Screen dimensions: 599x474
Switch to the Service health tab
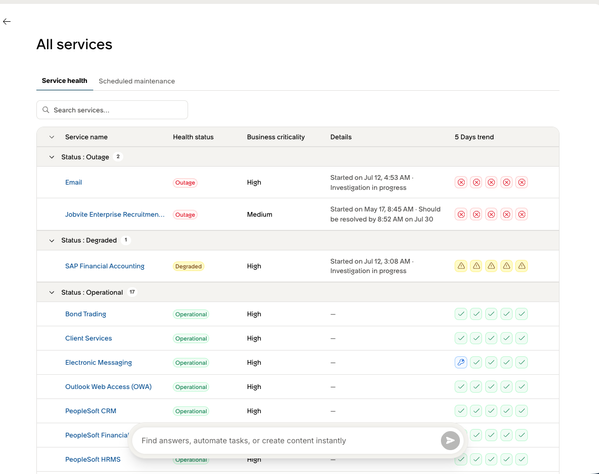click(x=65, y=81)
